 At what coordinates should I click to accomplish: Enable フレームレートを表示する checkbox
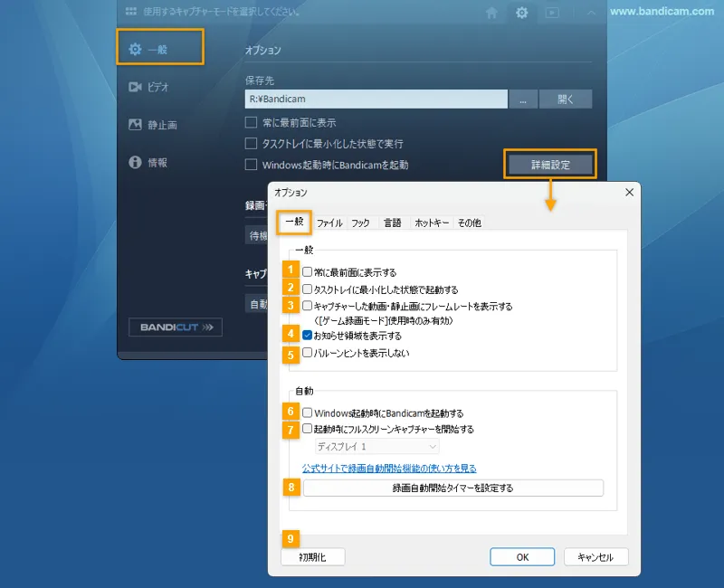[307, 306]
